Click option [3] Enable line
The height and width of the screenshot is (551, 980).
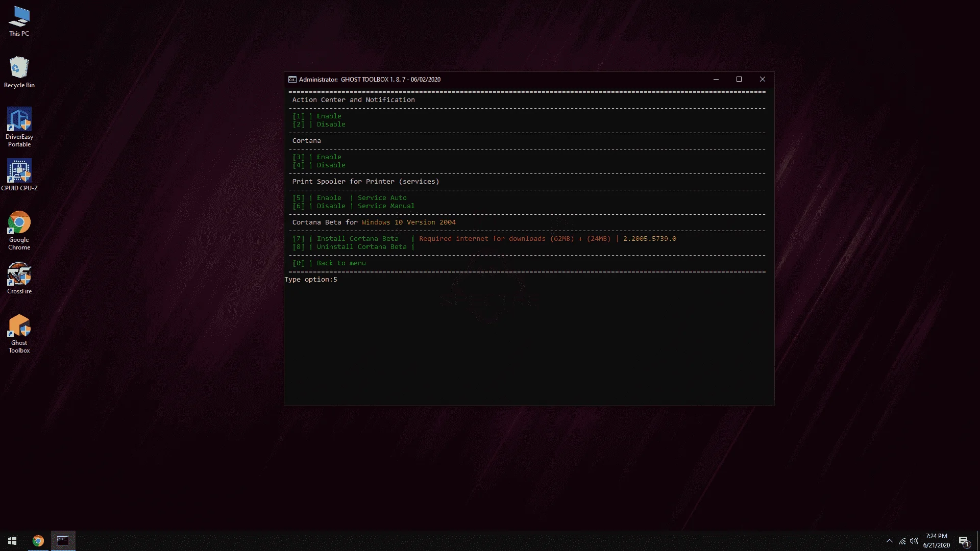(316, 157)
